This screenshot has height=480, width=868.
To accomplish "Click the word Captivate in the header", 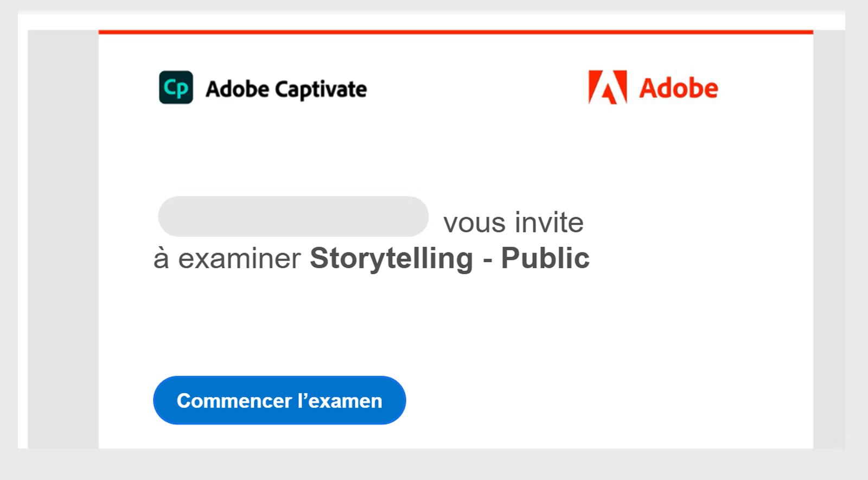I will click(321, 90).
